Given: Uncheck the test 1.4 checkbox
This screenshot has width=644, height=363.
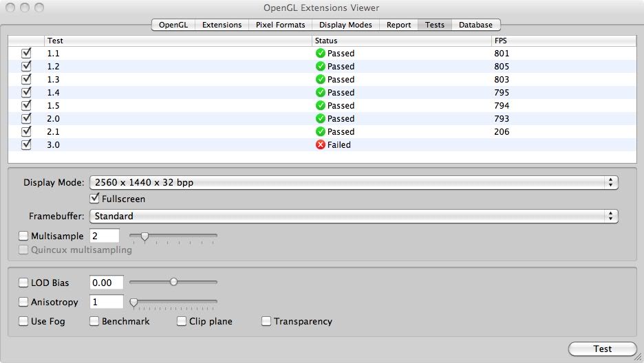Looking at the screenshot, I should point(26,92).
